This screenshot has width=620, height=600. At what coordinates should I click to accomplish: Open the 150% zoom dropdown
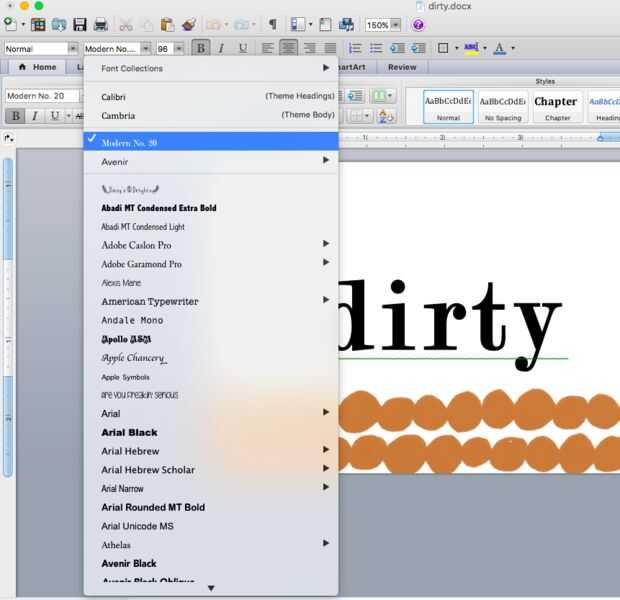tap(395, 25)
